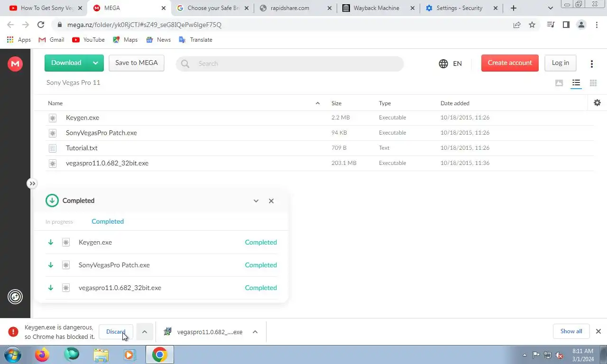Screen dimensions: 607x364
Task: Switch to the rapidshare.com tab
Action: pyautogui.click(x=296, y=8)
